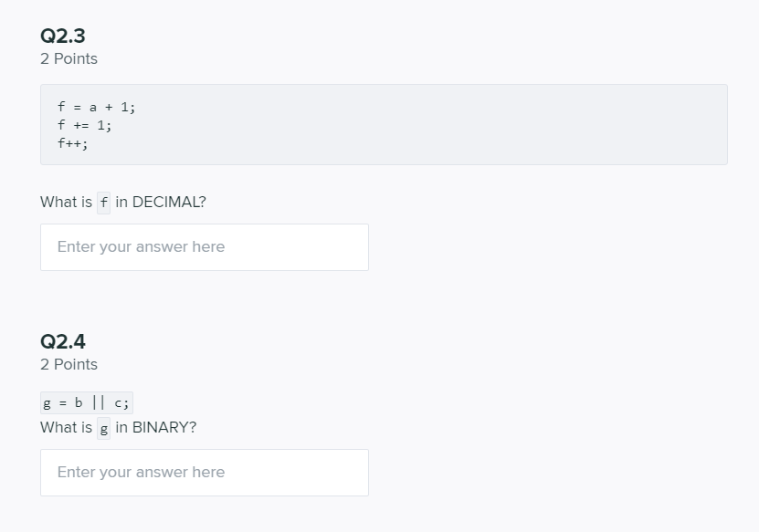This screenshot has width=759, height=532.
Task: Click the code line 'f = a + 1;'
Action: point(96,107)
